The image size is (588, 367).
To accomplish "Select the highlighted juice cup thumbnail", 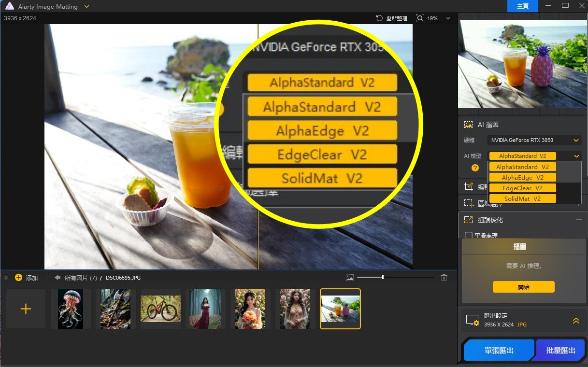I will (x=340, y=309).
